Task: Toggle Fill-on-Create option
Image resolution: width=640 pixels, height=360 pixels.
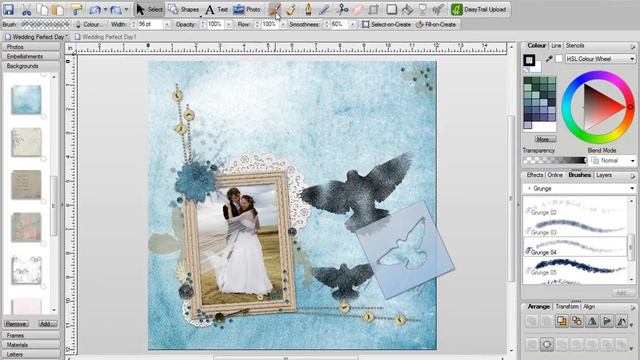Action: 436,24
